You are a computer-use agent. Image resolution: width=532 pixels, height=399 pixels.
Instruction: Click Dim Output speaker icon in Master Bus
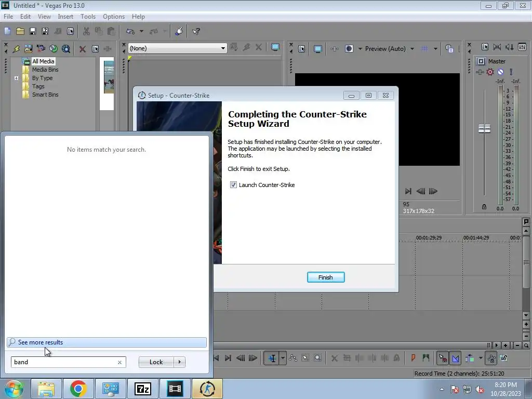coord(509,47)
